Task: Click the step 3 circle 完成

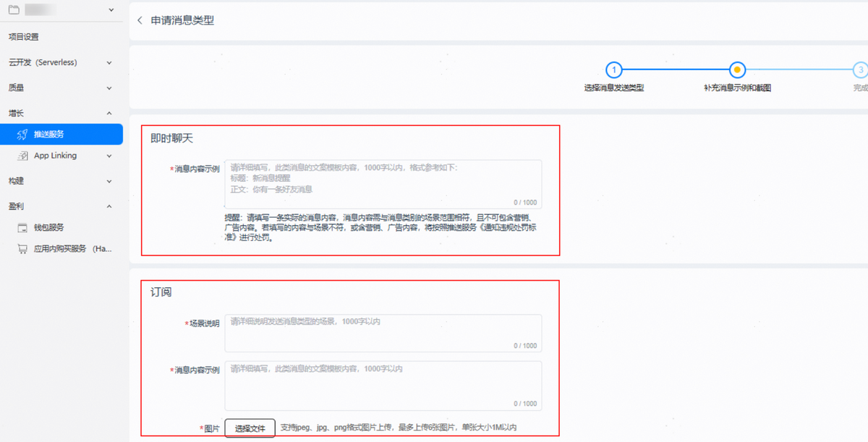Action: (859, 70)
